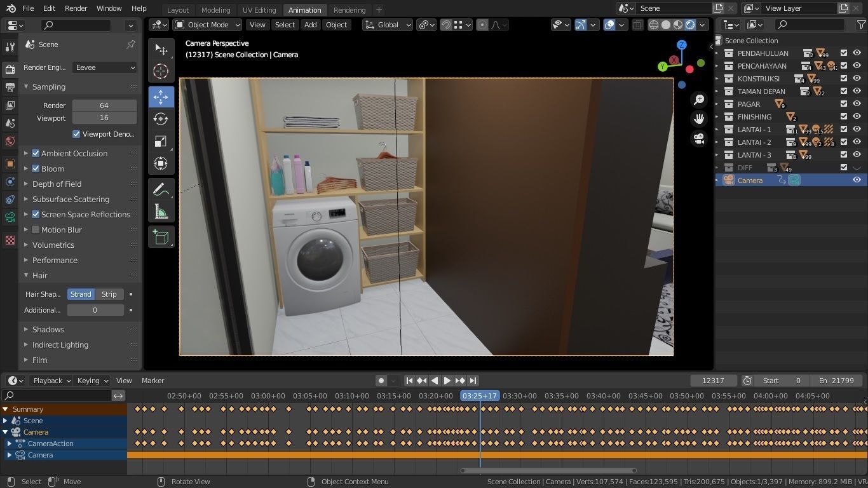Image resolution: width=868 pixels, height=488 pixels.
Task: Open the Global transform orientation dropdown
Action: 387,25
